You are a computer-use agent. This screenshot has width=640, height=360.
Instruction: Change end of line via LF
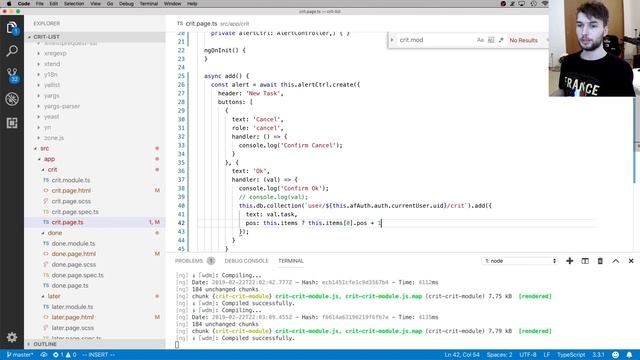(547, 355)
